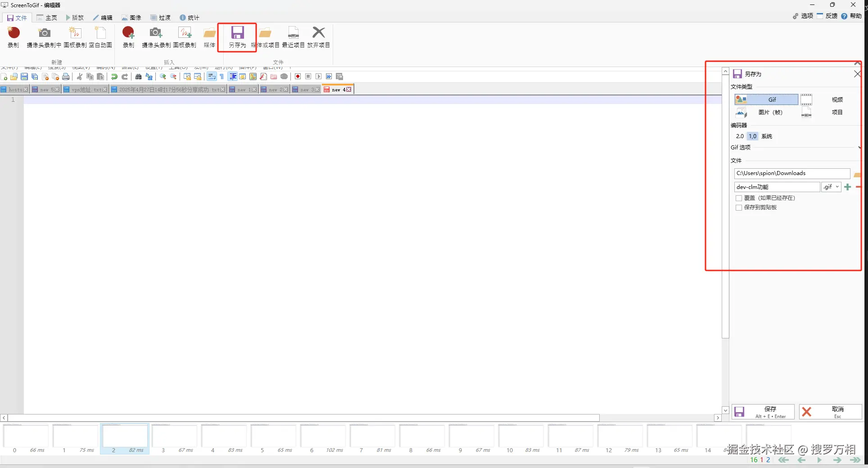Switch to the 图像 ribbon tab
This screenshot has width=868, height=468.
coord(131,18)
